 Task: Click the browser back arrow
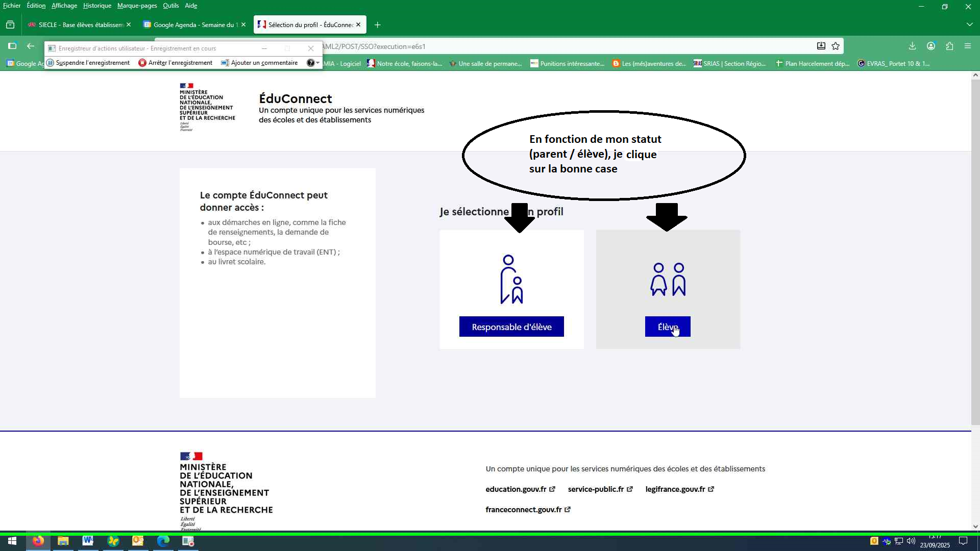(x=31, y=46)
